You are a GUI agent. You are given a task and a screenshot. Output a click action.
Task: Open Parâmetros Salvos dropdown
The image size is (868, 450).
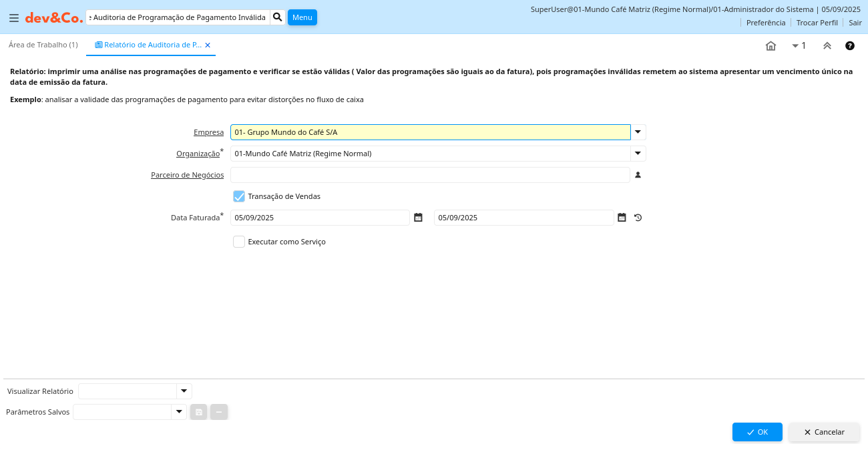pyautogui.click(x=178, y=412)
